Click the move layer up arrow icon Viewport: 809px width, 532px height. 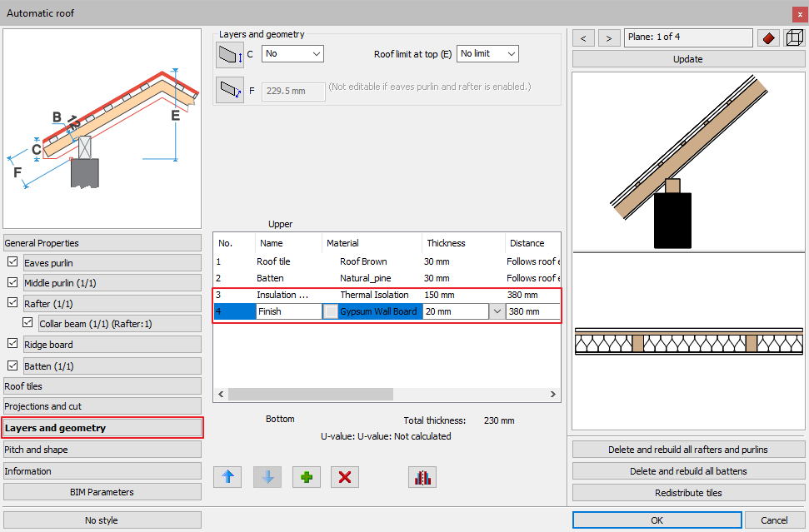(227, 477)
